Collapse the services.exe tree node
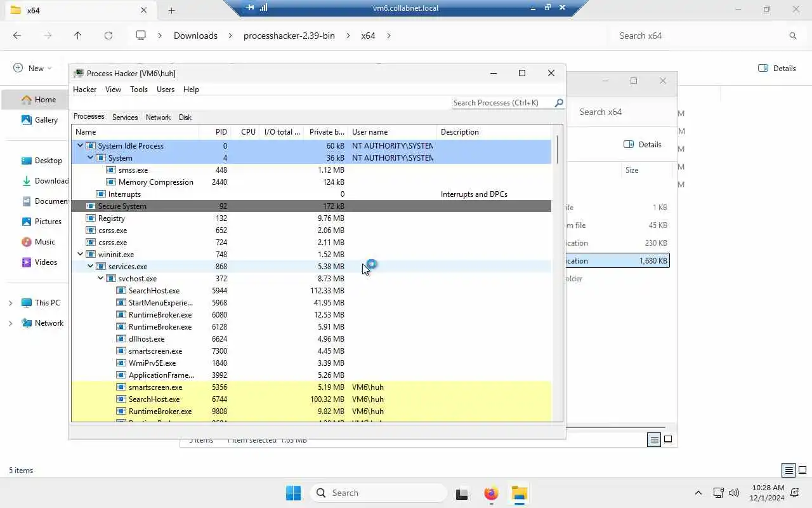This screenshot has width=812, height=508. click(90, 267)
